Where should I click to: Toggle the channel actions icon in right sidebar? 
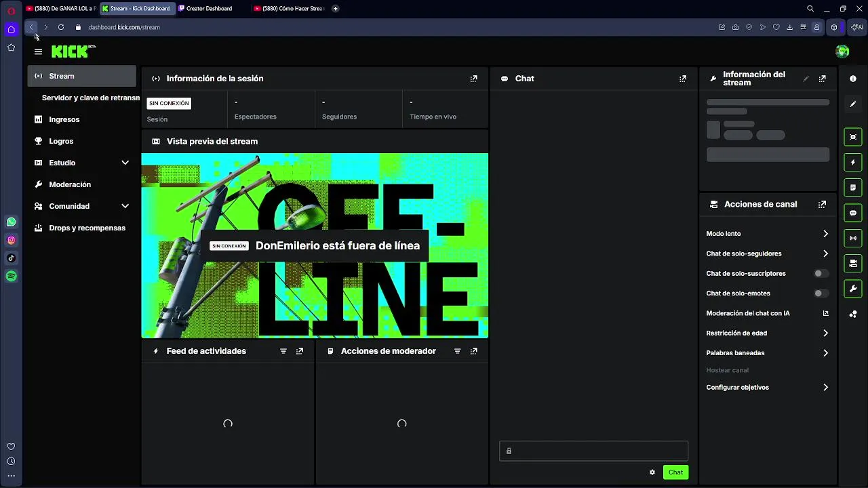coord(853,263)
